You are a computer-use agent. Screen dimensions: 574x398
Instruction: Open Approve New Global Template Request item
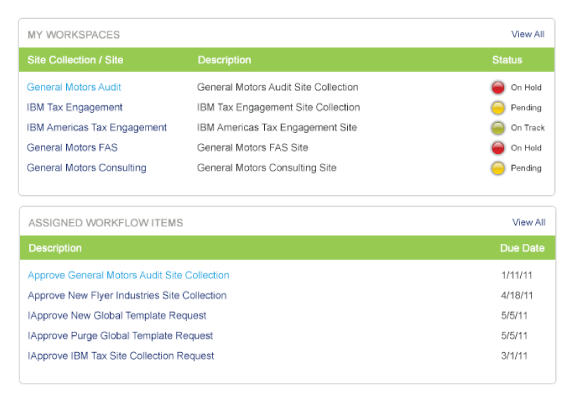pyautogui.click(x=117, y=316)
